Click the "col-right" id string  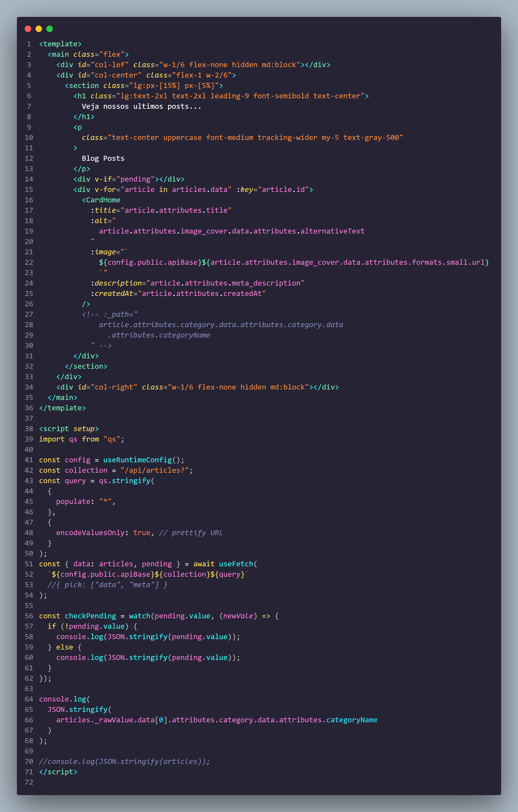coord(114,387)
